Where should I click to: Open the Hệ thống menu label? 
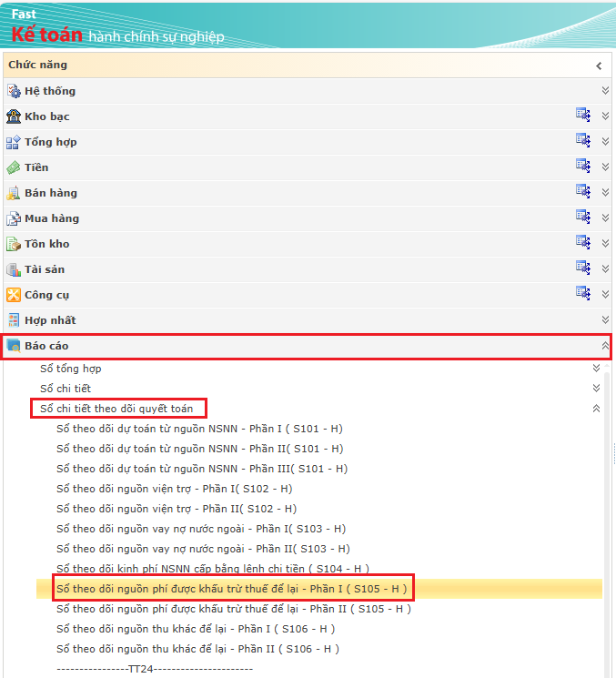[50, 91]
